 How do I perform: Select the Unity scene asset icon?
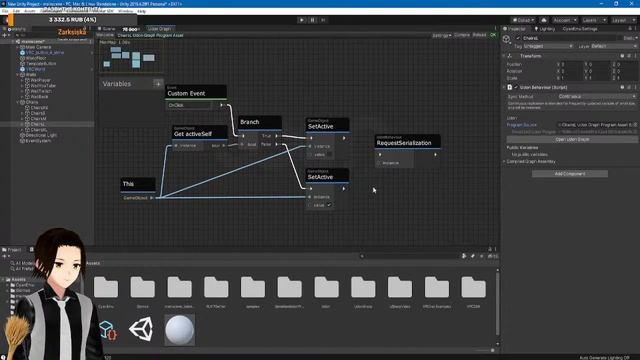pyautogui.click(x=141, y=330)
